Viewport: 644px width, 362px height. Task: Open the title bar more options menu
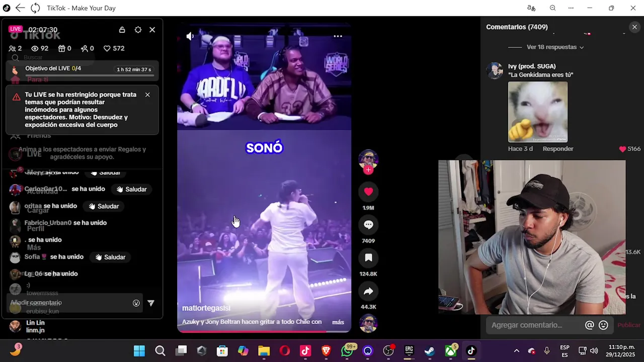571,8
